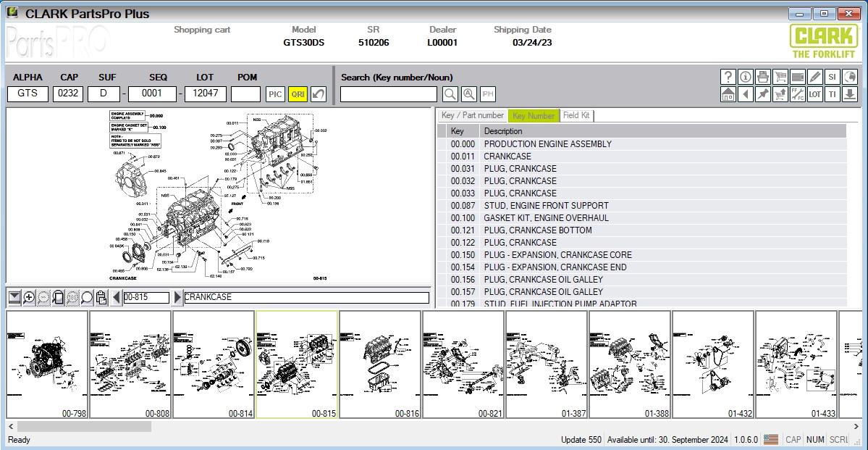Select the pencil edit icon
Viewport: 868px width, 450px height.
[814, 77]
